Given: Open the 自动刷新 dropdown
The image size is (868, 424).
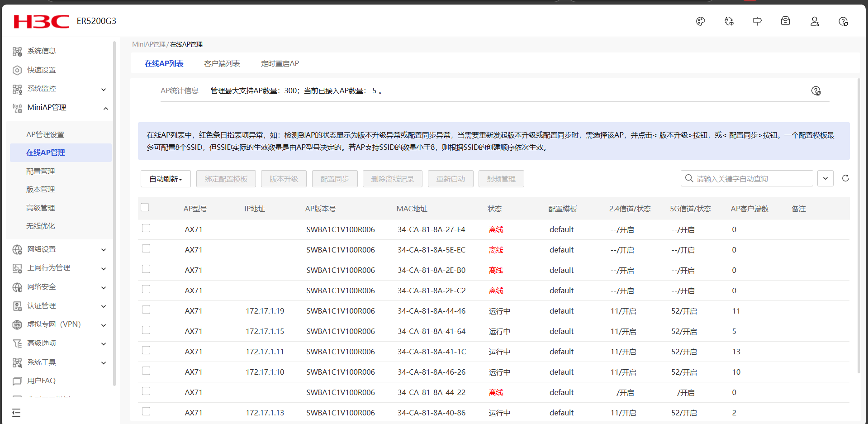Looking at the screenshot, I should pyautogui.click(x=166, y=179).
